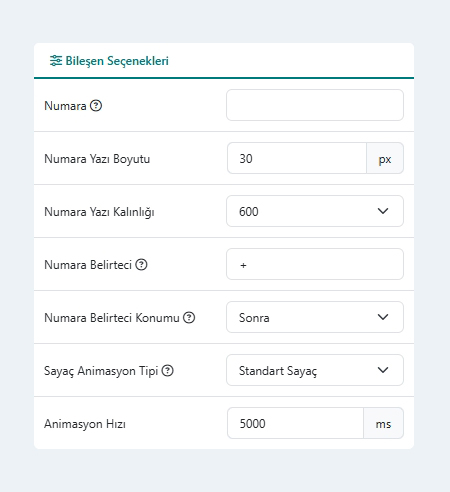The height and width of the screenshot is (492, 450).
Task: Click the Numara Belirteci Konumu label text
Action: tap(112, 318)
